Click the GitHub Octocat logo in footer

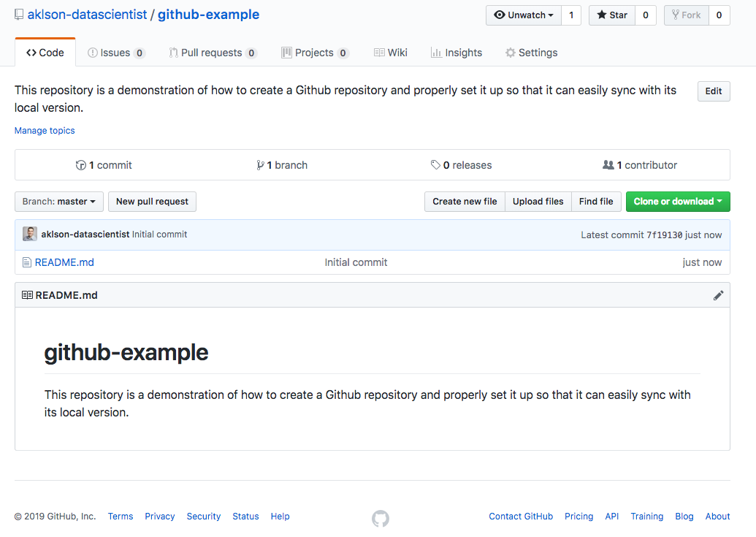381,518
